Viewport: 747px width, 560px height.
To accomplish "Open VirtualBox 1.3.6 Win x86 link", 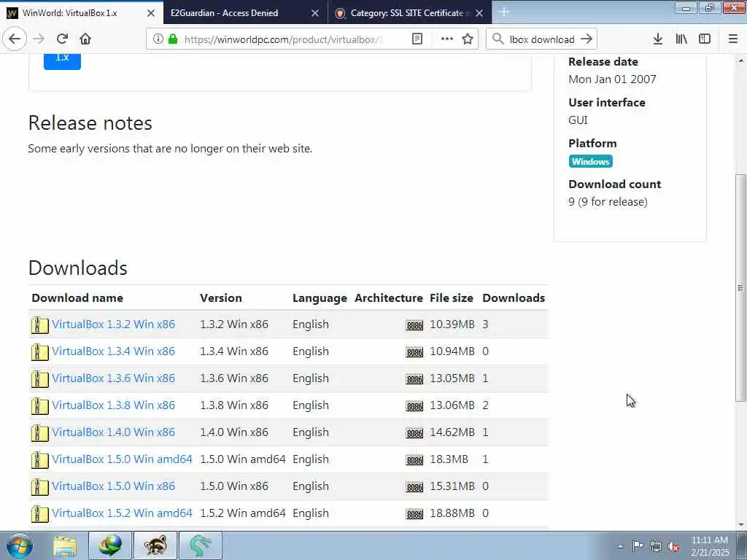I will point(113,378).
